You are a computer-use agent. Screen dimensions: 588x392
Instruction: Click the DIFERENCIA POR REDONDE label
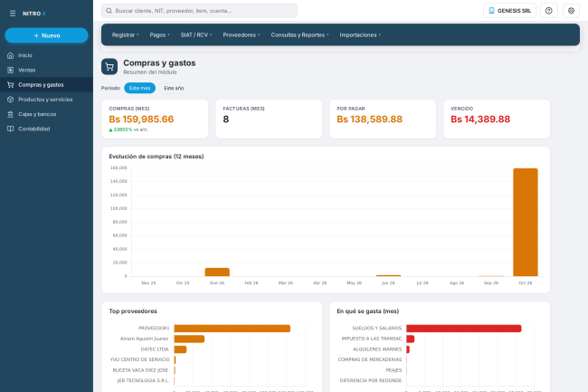click(371, 381)
